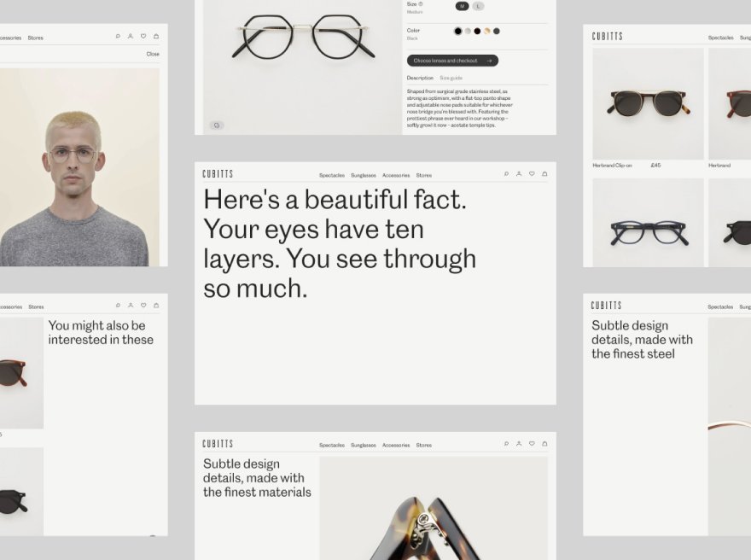Viewport: 751px width, 560px height.
Task: Click the info icon beside the Size label
Action: pos(422,4)
